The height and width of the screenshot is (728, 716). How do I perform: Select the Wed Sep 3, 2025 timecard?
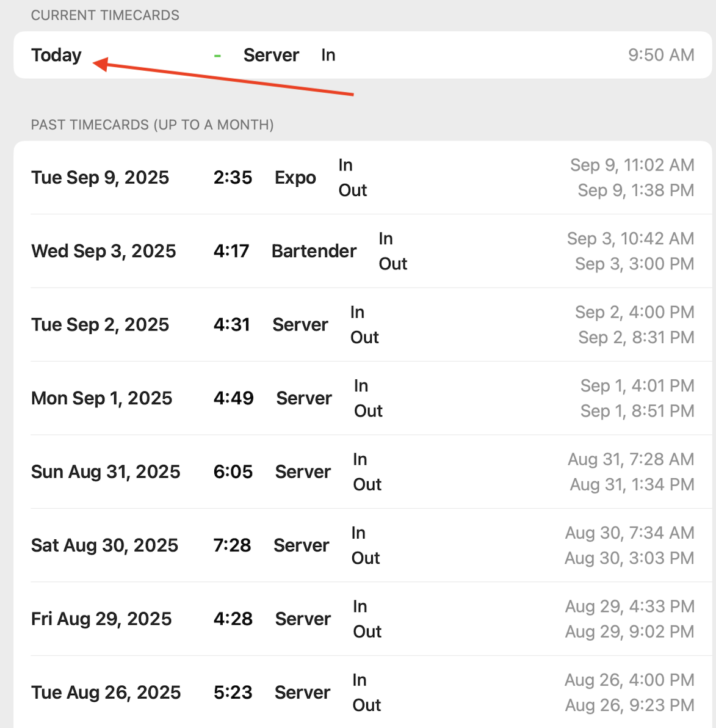point(103,251)
